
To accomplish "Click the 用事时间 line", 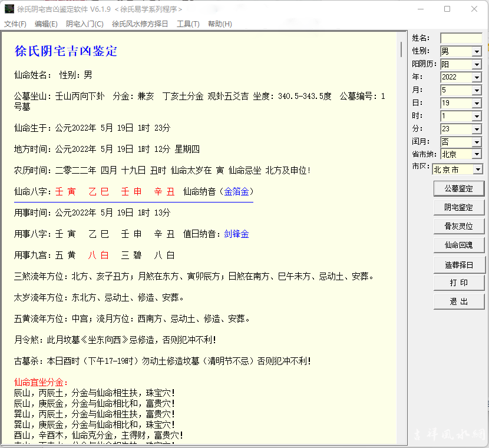I will [x=92, y=213].
